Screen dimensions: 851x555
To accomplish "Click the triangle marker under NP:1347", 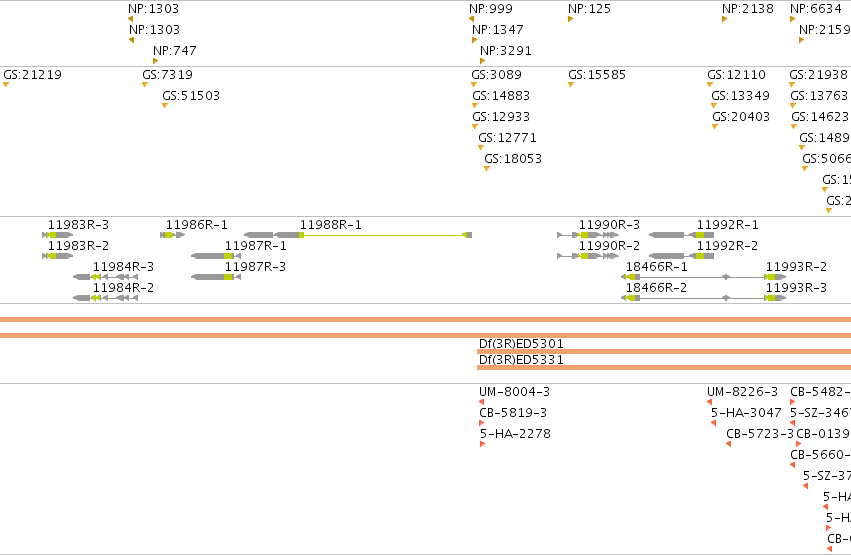I will pyautogui.click(x=475, y=40).
